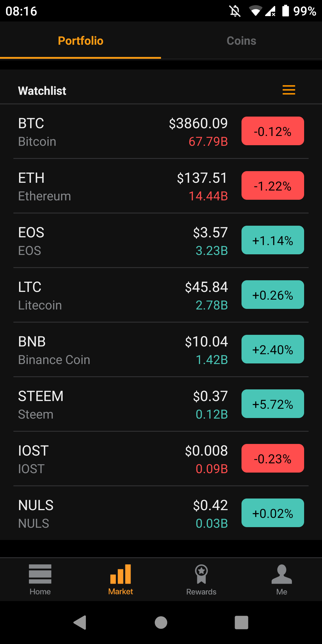Toggle the STEEM +5.72% change badge
The image size is (322, 644).
coord(273,404)
